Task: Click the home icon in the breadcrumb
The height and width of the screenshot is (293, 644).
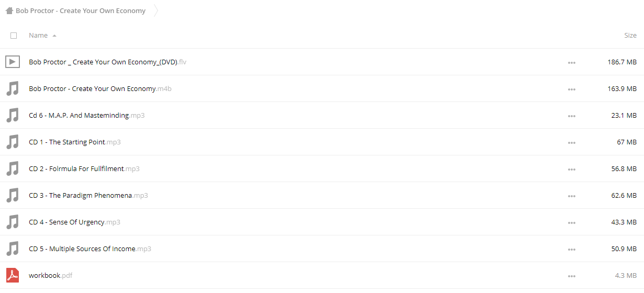Action: tap(9, 10)
